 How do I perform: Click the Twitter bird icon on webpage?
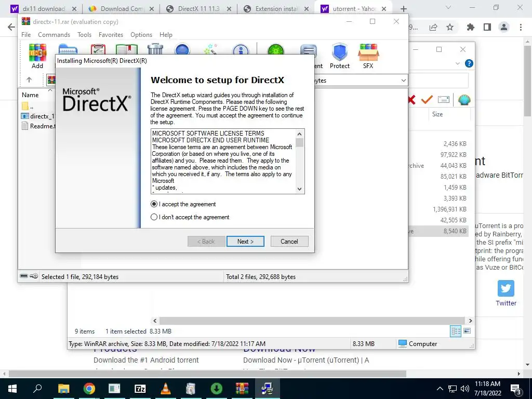click(506, 288)
